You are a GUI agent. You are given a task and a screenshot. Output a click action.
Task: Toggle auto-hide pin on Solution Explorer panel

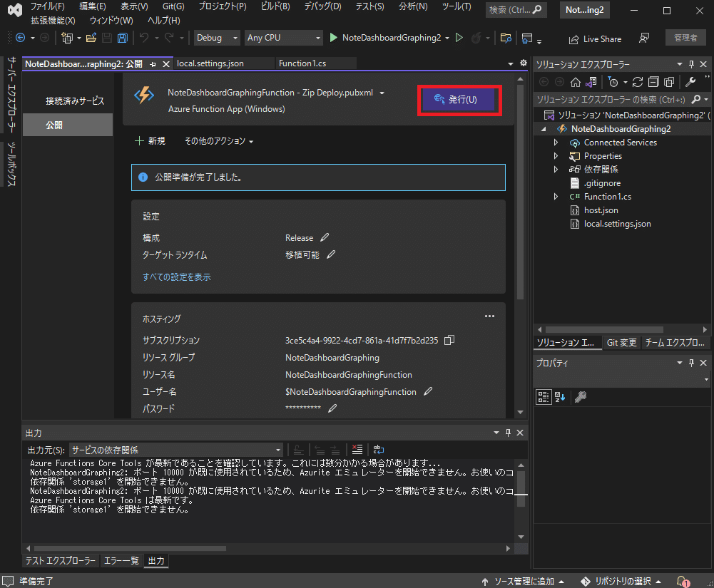(x=691, y=64)
